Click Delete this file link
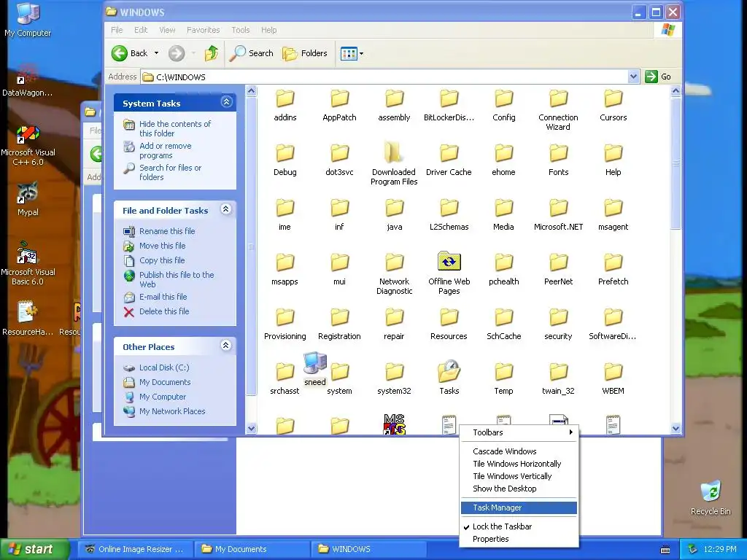Viewport: 747px width, 560px height. click(x=164, y=311)
